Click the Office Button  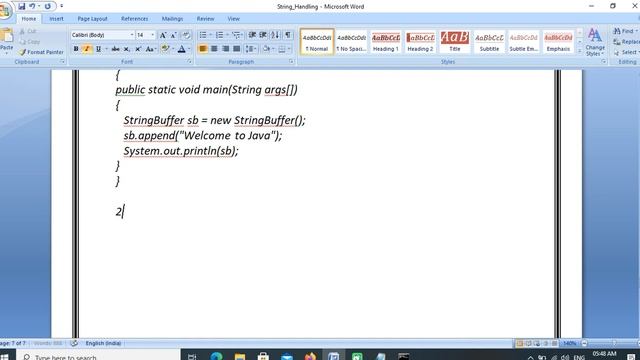5,11
